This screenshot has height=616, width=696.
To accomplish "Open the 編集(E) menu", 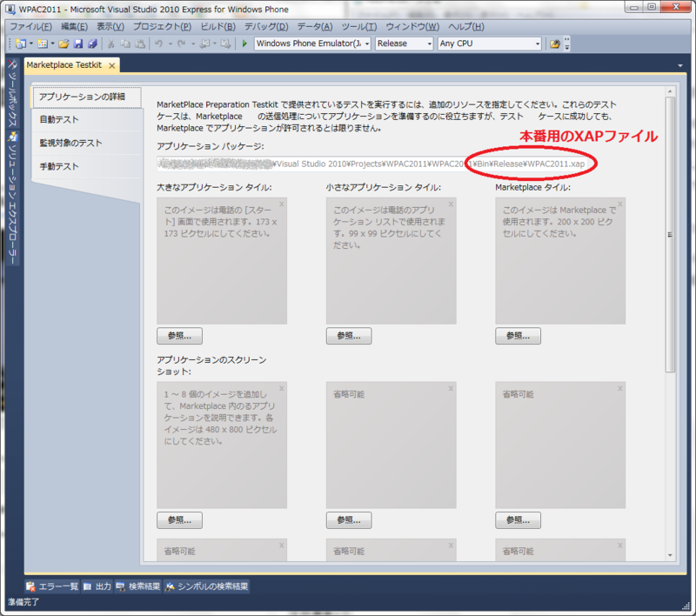I will pos(74,27).
